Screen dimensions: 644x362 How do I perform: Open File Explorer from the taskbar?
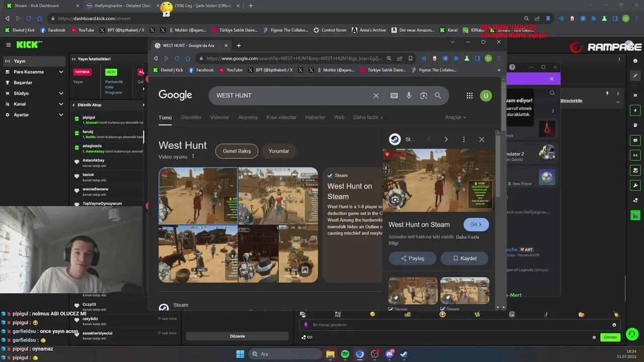[331, 354]
